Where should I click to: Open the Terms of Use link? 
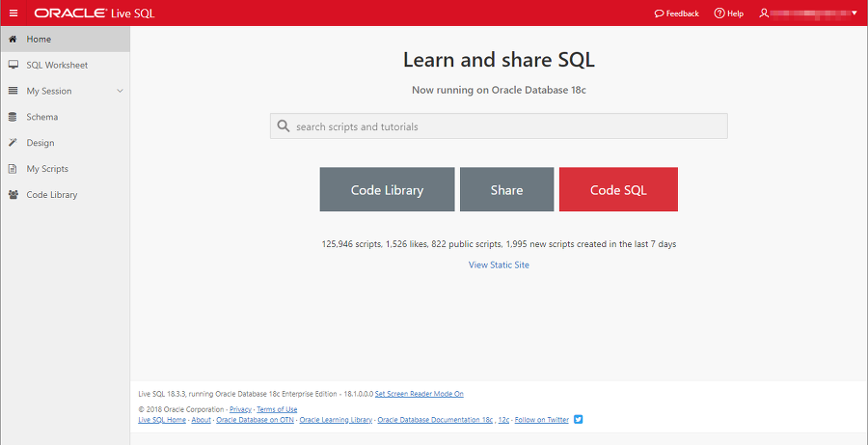tap(277, 409)
